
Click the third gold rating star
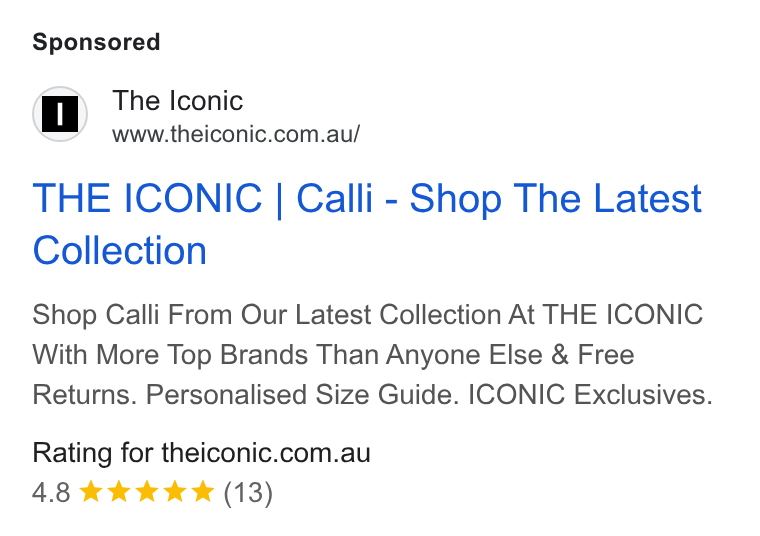click(147, 492)
